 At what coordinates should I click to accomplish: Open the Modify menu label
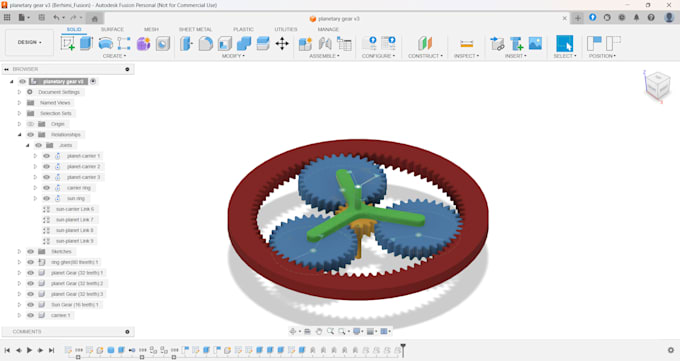coord(233,56)
